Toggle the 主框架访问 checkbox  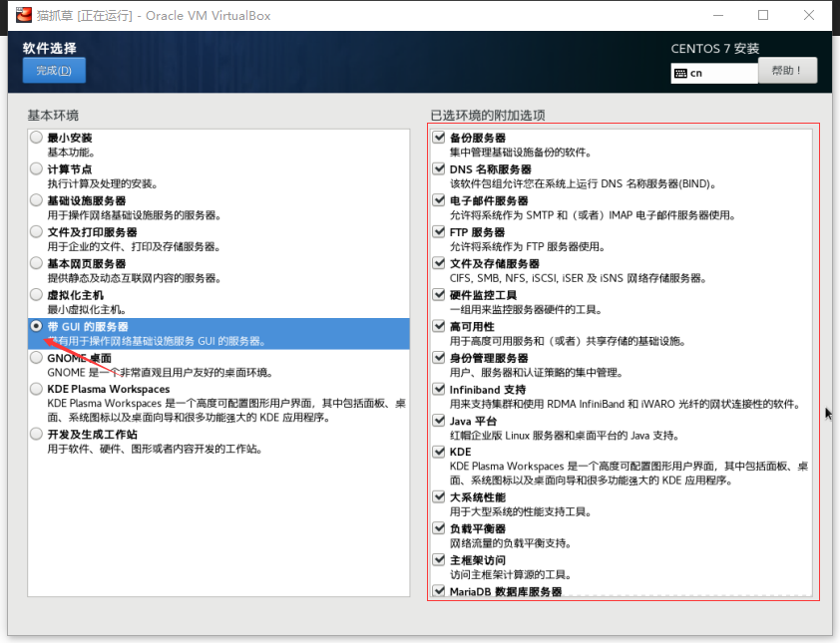[x=439, y=560]
